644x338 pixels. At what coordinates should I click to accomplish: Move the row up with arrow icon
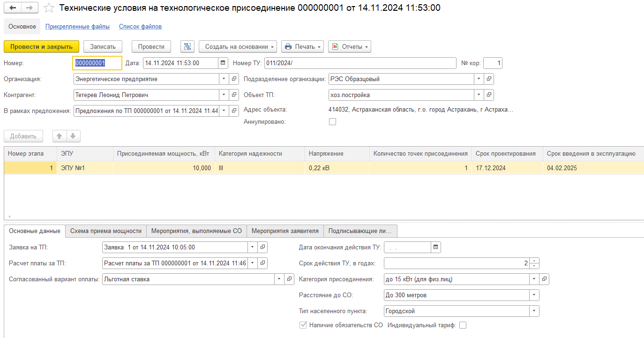[x=60, y=136]
